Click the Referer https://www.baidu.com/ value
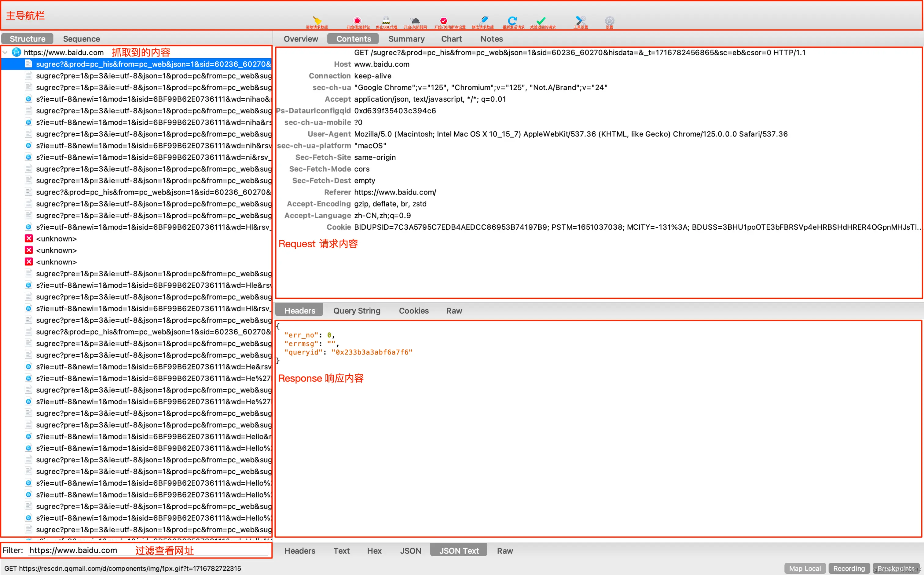Image resolution: width=924 pixels, height=575 pixels. [x=395, y=192]
